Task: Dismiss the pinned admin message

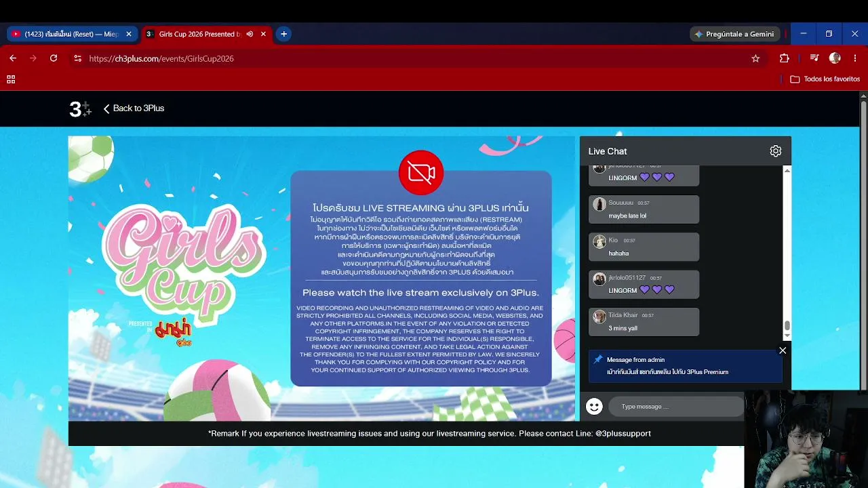Action: pyautogui.click(x=783, y=350)
